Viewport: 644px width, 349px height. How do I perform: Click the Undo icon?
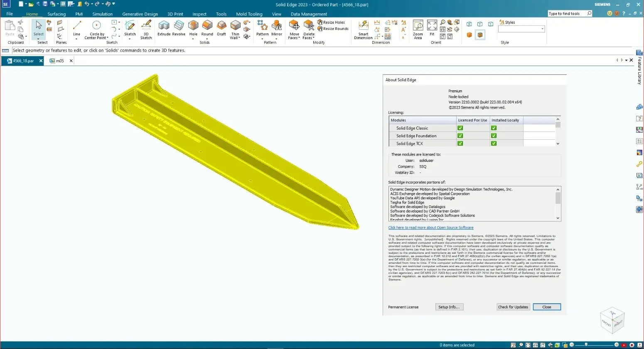(87, 4)
